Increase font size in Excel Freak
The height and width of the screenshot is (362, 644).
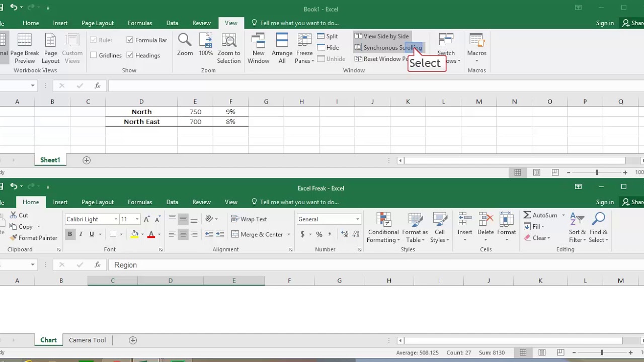(146, 219)
